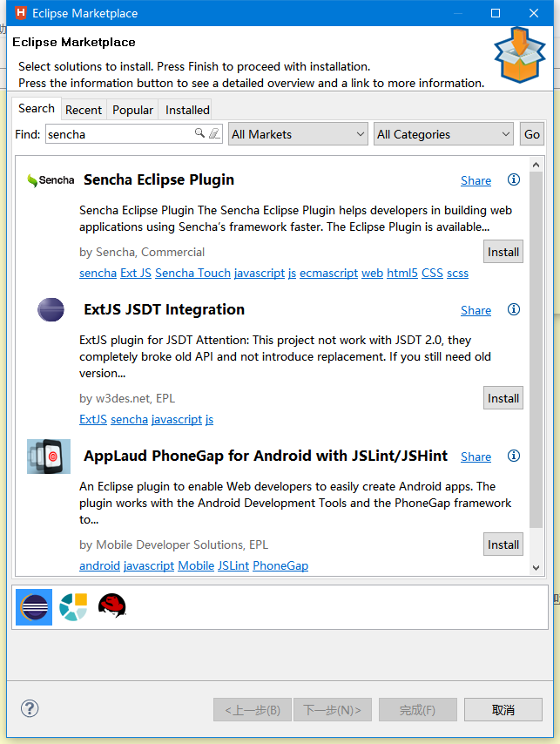Click the search magnifier icon in Find field
560x744 pixels.
pyautogui.click(x=199, y=133)
